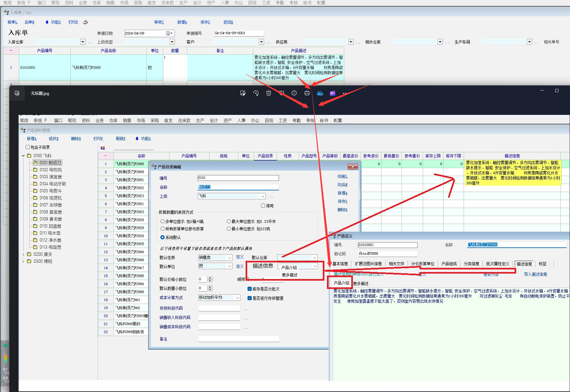Click the 保存S button in 入库单 toolbar

click(x=205, y=22)
